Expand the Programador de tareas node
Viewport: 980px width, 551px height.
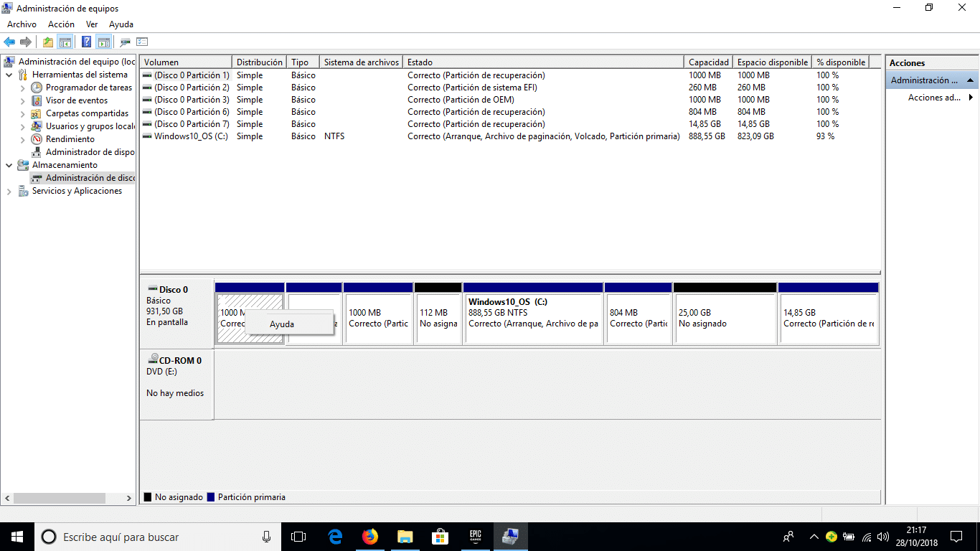point(22,88)
